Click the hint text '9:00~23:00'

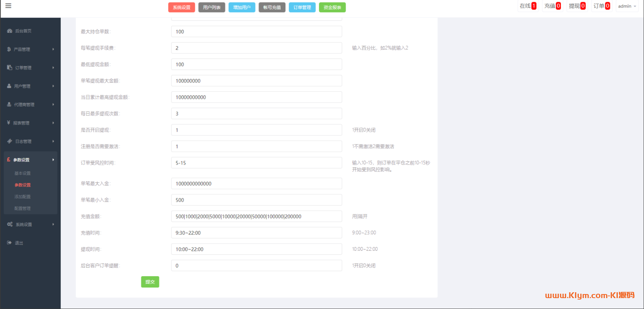pyautogui.click(x=364, y=233)
